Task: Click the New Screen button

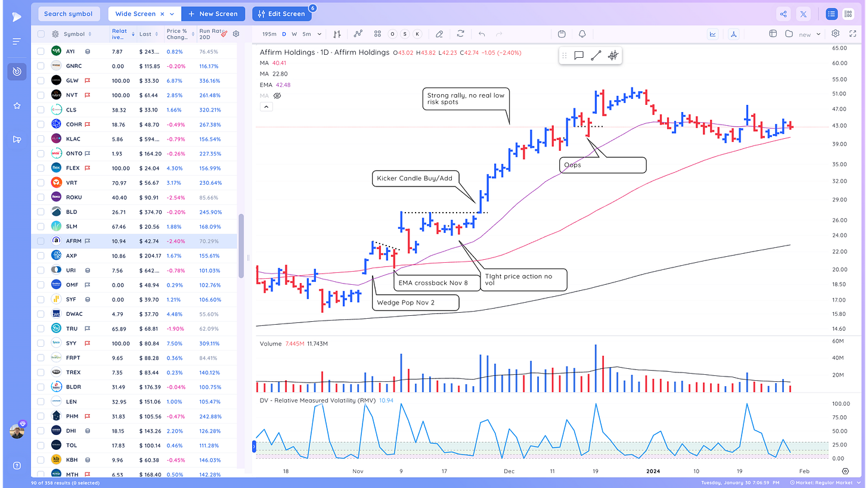Action: point(213,14)
